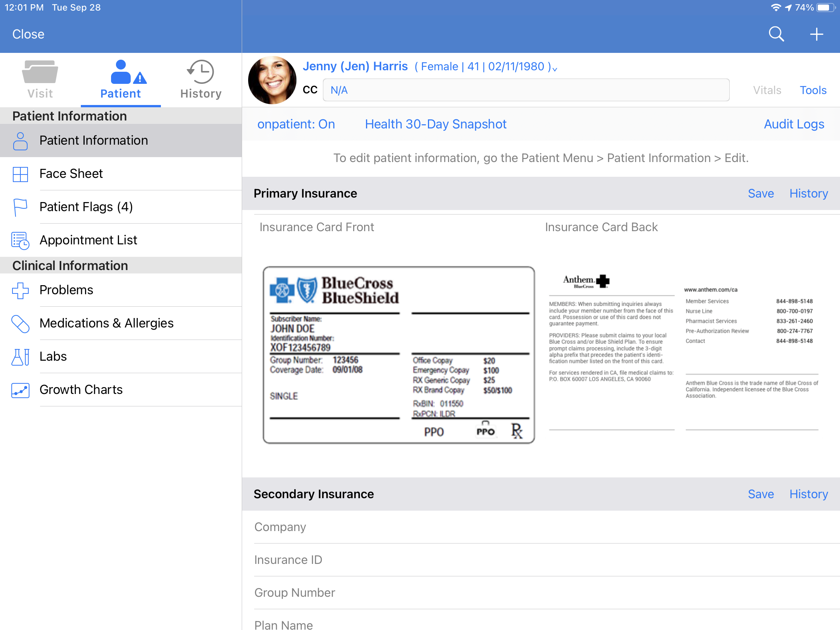Tap the Wi-Fi status icon

(x=775, y=8)
